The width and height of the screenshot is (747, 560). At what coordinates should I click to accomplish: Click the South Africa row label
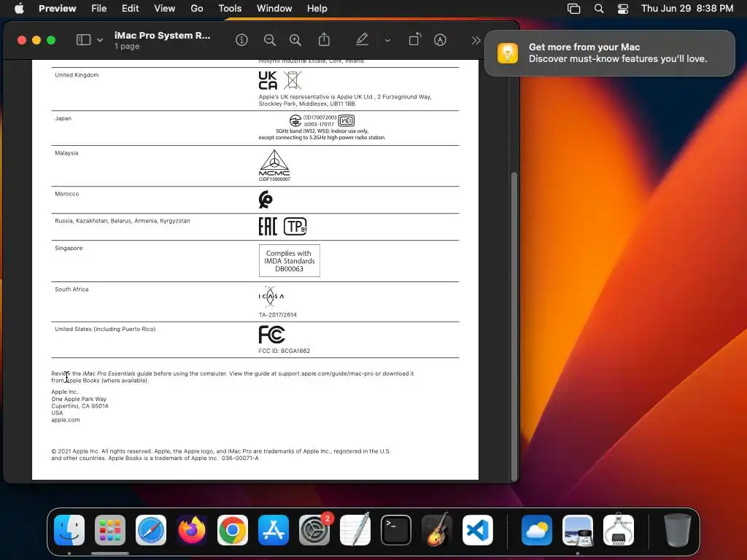coord(71,289)
